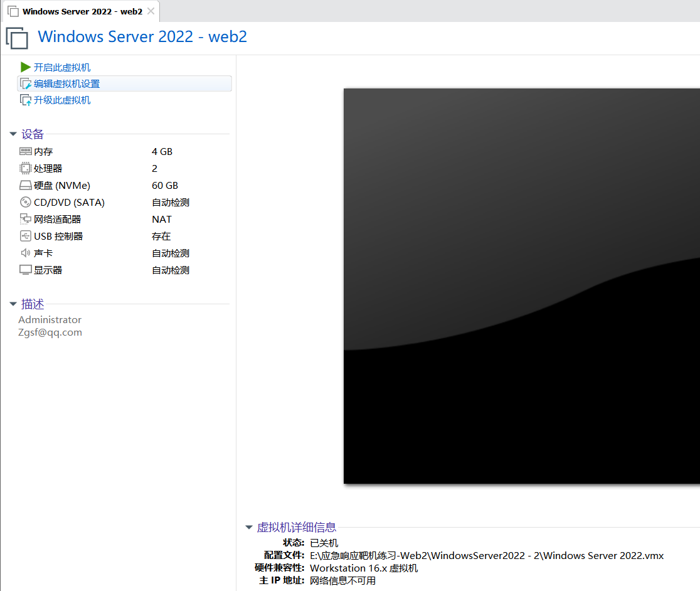The width and height of the screenshot is (700, 591).
Task: Click the VM icon beside the page title
Action: (17, 38)
